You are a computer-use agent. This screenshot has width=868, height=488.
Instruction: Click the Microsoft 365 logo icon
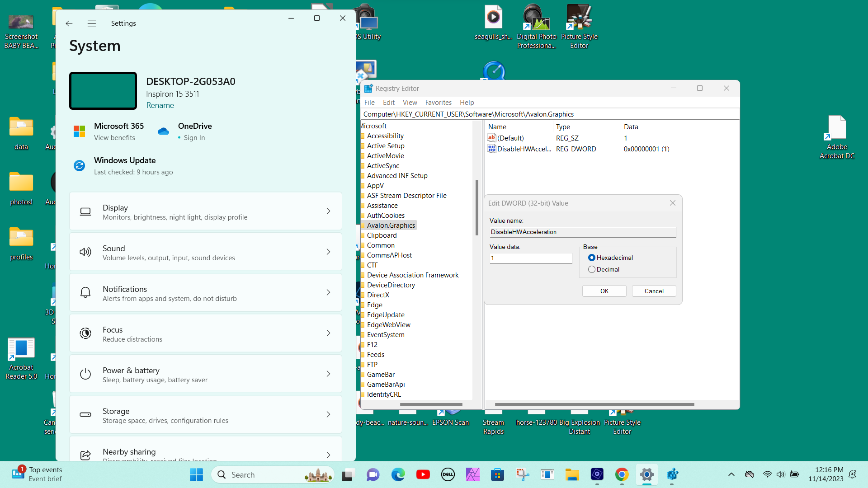[79, 131]
